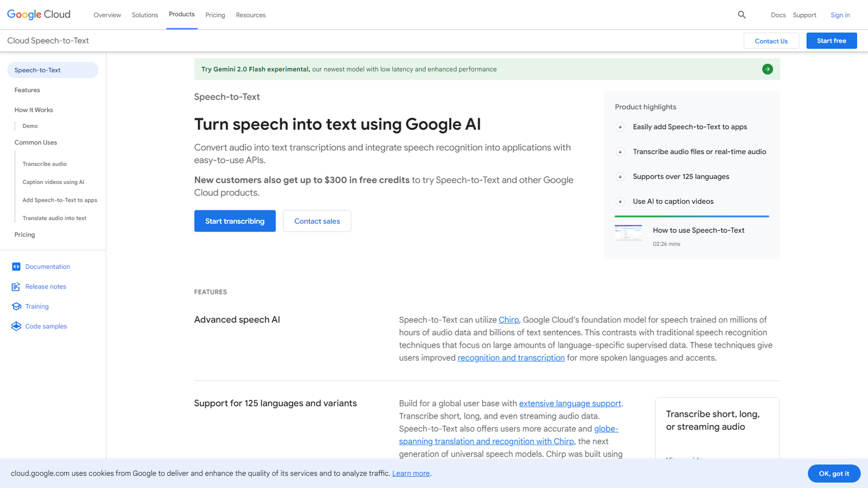868x488 pixels.
Task: Open the search magnifier icon
Action: pos(742,15)
